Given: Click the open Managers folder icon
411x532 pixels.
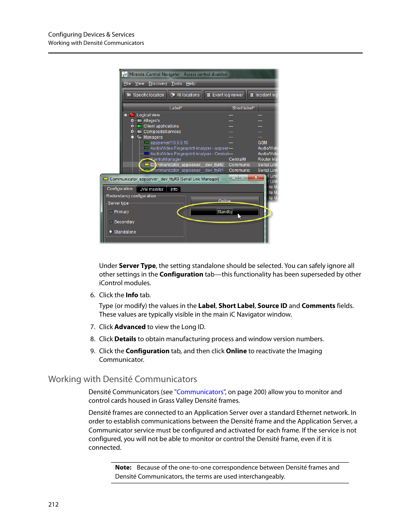Looking at the screenshot, I should [140, 137].
